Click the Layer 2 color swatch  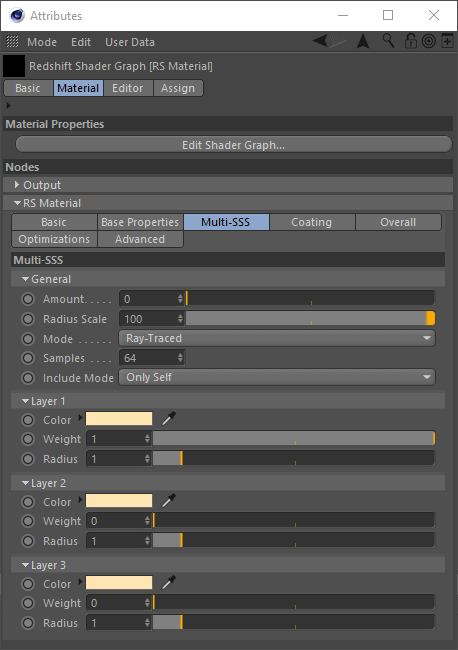[119, 501]
